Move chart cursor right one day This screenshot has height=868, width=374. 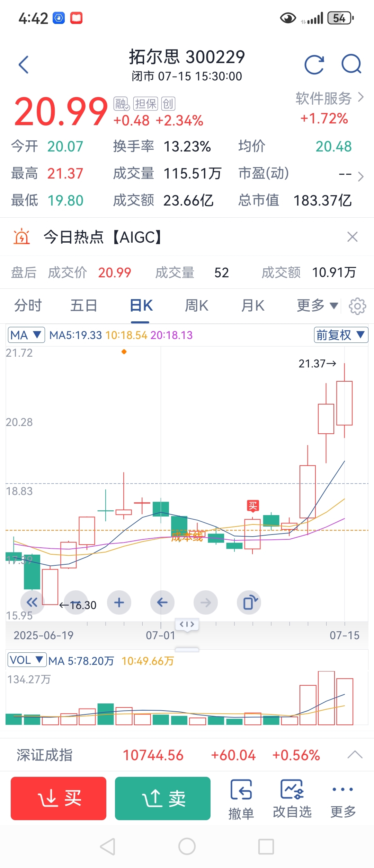click(206, 602)
